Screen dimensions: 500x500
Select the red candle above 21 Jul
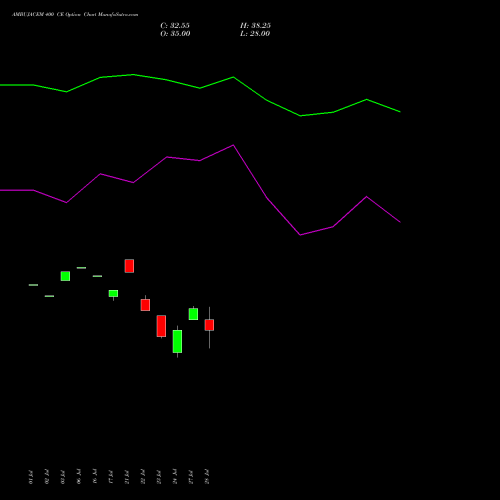[x=129, y=266]
